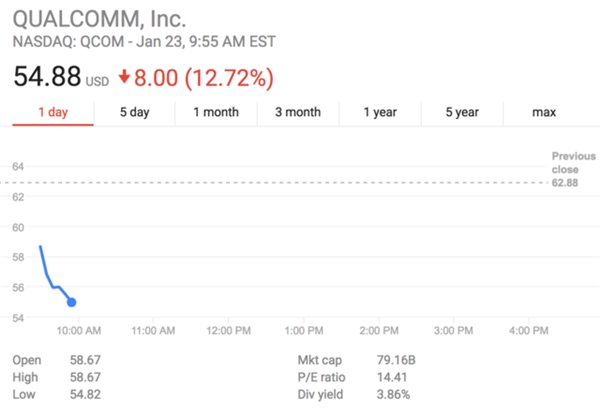Click the QUALCOMM, Inc. title
The height and width of the screenshot is (412, 600).
coord(99,19)
